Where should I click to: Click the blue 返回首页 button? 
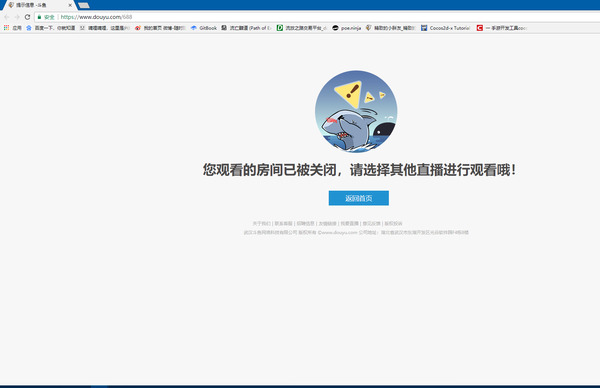coord(359,198)
